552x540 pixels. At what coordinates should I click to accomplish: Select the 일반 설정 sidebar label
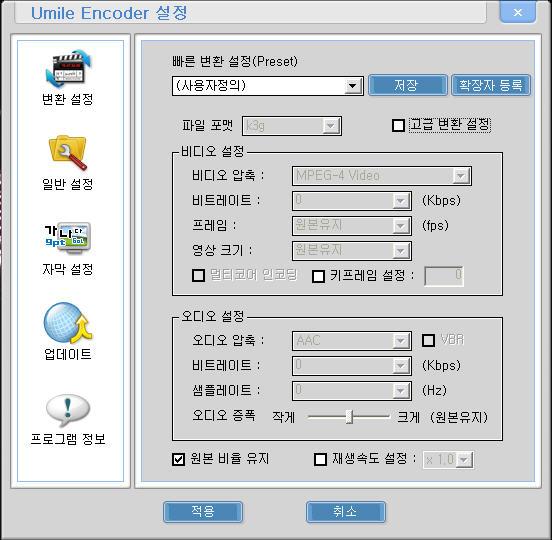tap(68, 184)
